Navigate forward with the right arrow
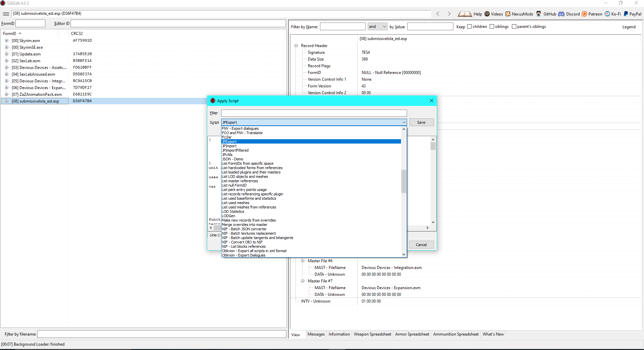 point(449,14)
